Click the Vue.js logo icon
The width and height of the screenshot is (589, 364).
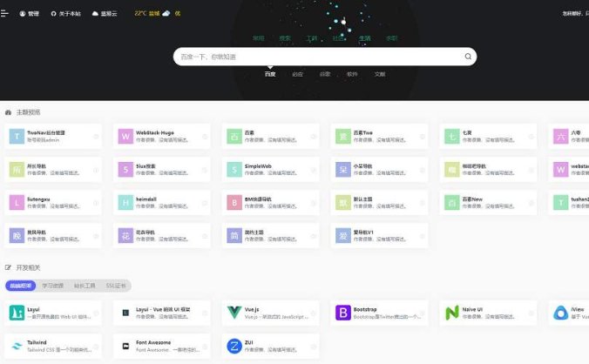pos(234,313)
